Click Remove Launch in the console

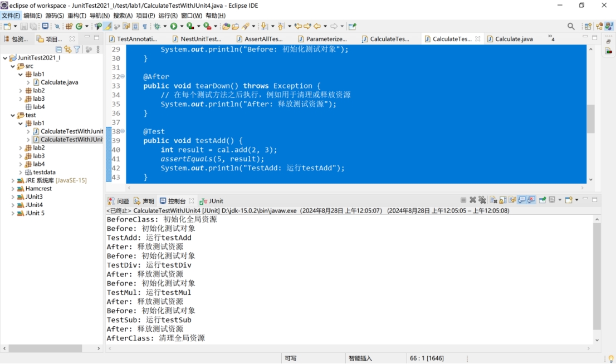(473, 200)
